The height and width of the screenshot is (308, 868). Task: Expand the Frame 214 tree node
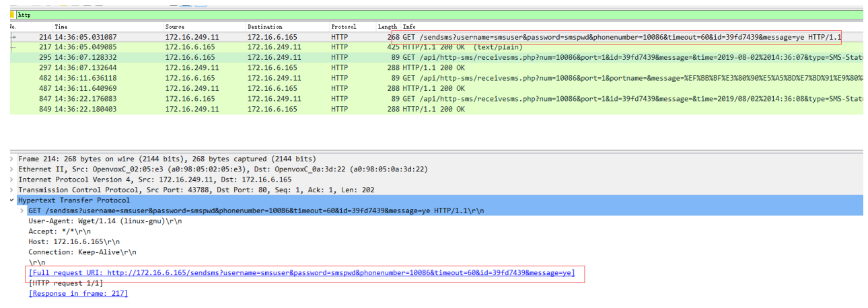(x=13, y=159)
